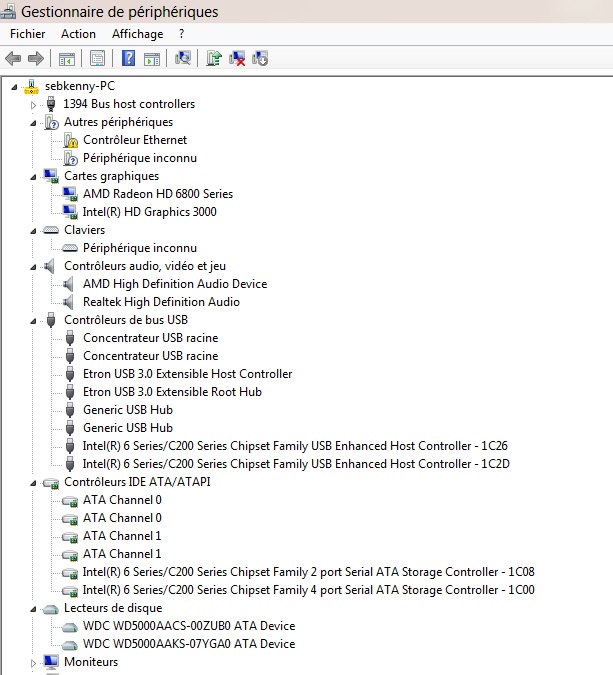Expand the Moniteurs category
The image size is (613, 675).
click(34, 662)
